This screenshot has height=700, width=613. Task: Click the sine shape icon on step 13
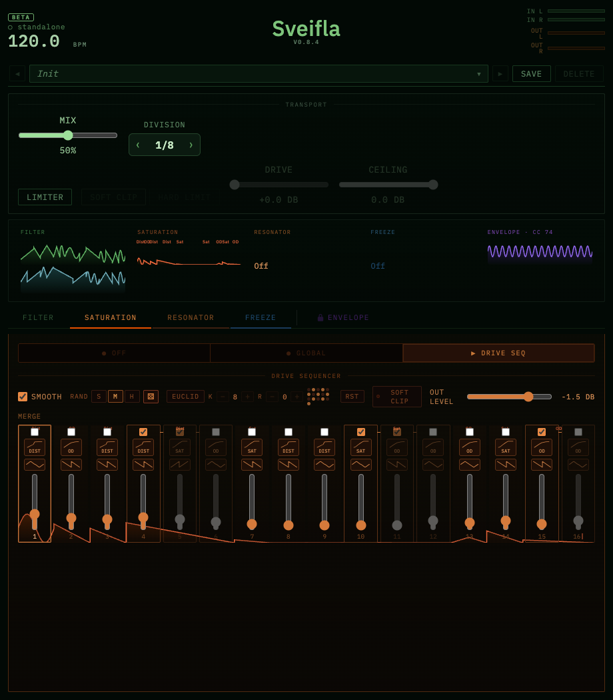(469, 465)
